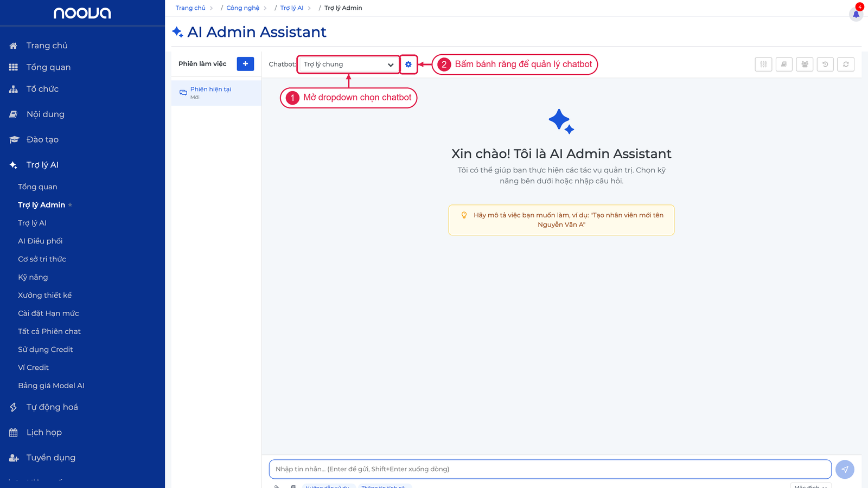Click the book icon in chat toolbar
The width and height of the screenshot is (868, 488).
pos(784,65)
